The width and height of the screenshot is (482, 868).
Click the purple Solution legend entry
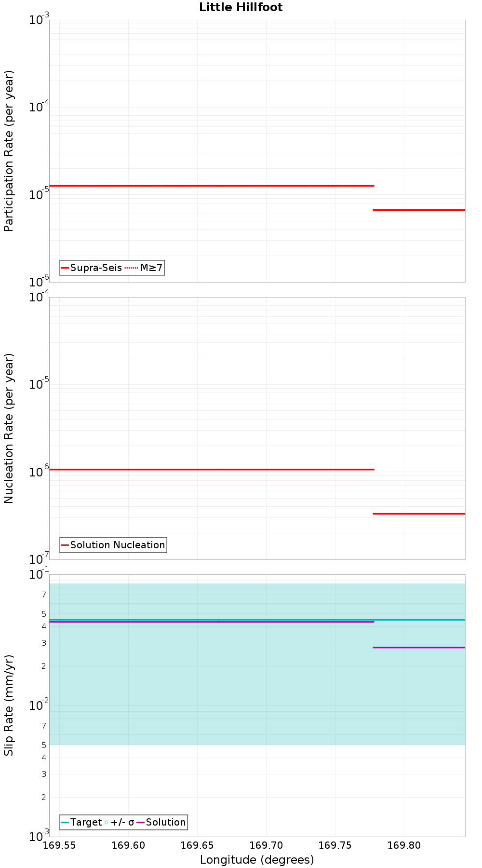point(161,822)
